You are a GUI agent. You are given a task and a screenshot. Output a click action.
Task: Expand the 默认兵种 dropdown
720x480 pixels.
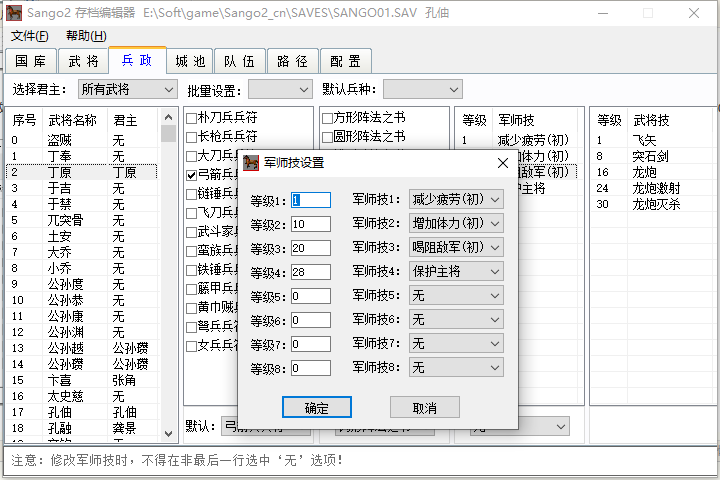point(422,90)
